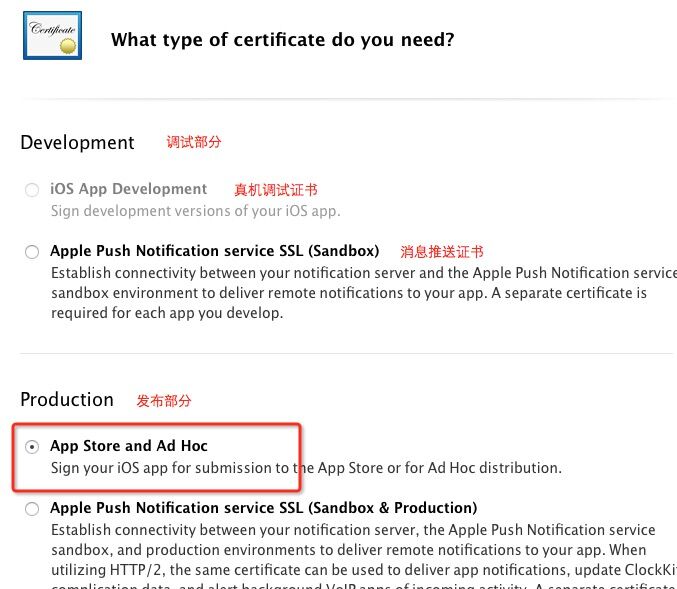Click the "Development" section heading

point(77,142)
